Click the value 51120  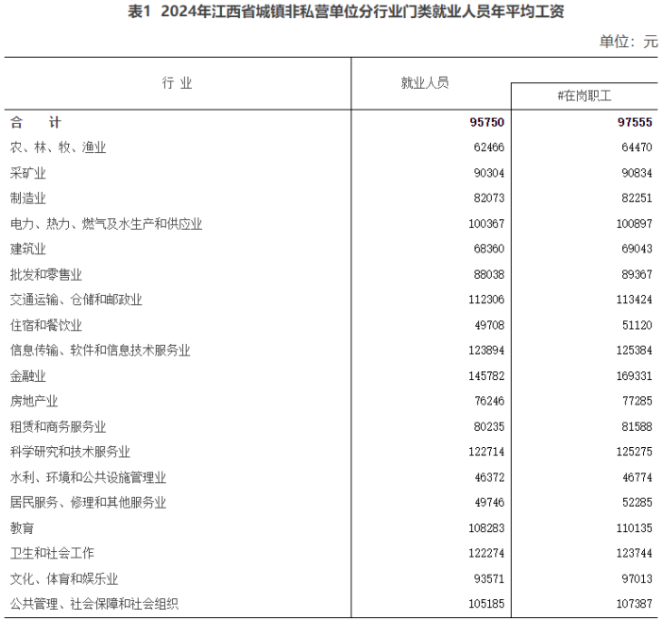[x=637, y=325]
